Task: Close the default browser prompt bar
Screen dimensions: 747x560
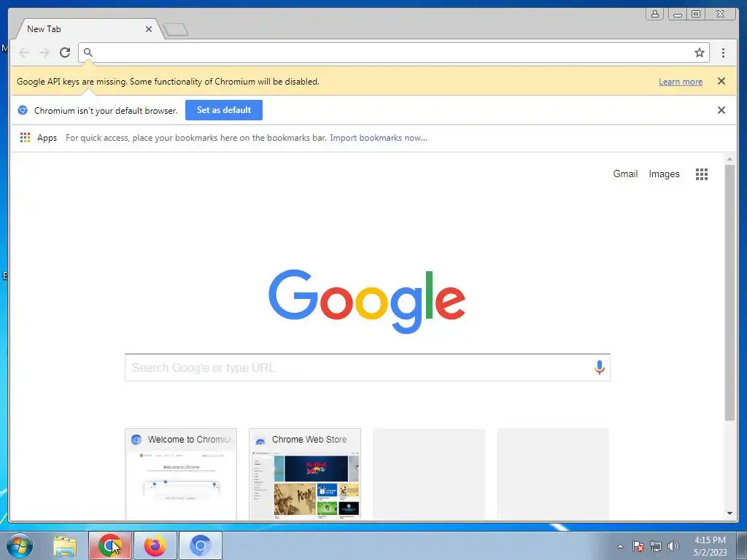Action: click(721, 111)
